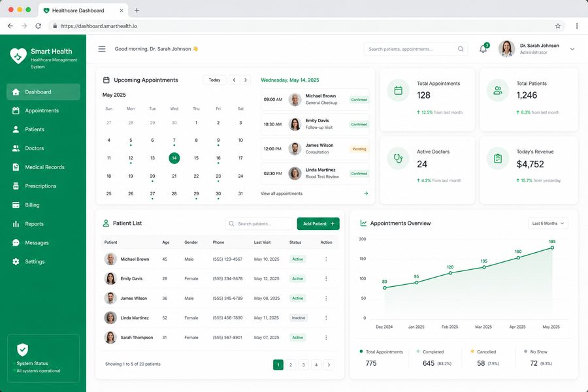The height and width of the screenshot is (392, 588).
Task: Open Prescriptions in the sidebar
Action: [x=43, y=186]
